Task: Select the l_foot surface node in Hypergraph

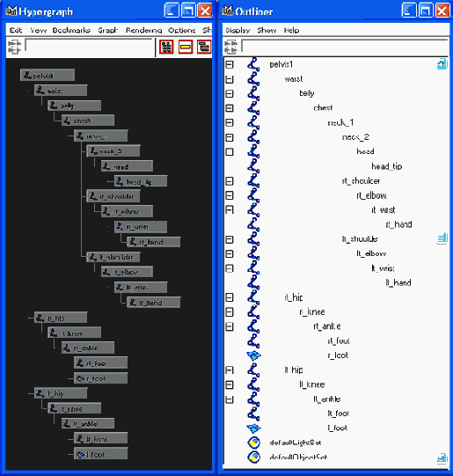Action: click(x=101, y=454)
